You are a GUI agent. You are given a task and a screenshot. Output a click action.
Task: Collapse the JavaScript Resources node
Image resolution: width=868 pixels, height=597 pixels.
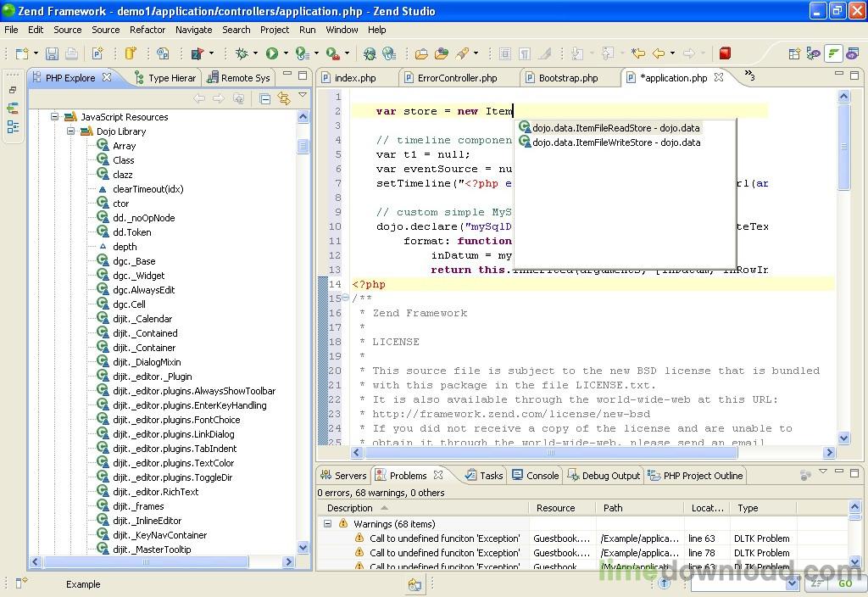coord(55,117)
